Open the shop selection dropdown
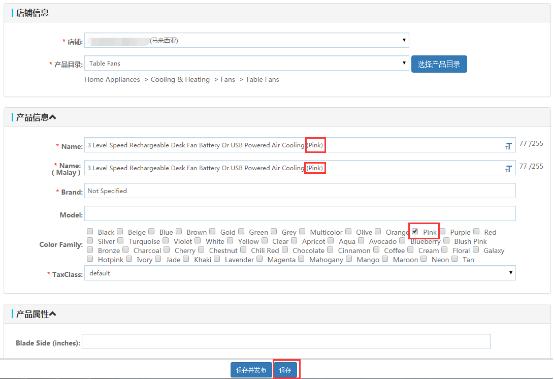This screenshot has width=554, height=379. tap(247, 40)
